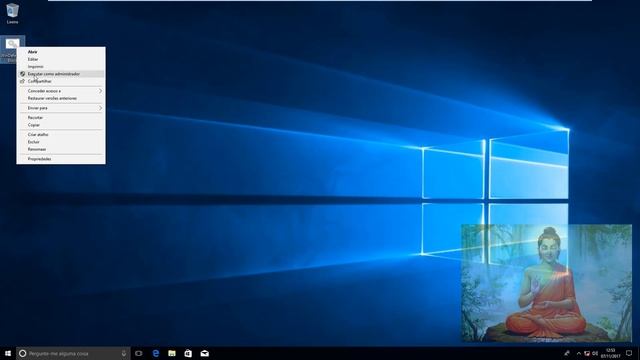This screenshot has height=360, width=640.
Task: Open the Windows Start menu
Action: [x=8, y=353]
